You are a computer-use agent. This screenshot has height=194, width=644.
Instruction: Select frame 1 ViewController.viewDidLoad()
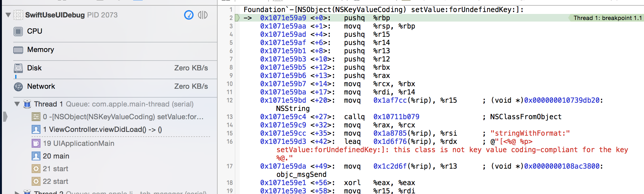[102, 129]
